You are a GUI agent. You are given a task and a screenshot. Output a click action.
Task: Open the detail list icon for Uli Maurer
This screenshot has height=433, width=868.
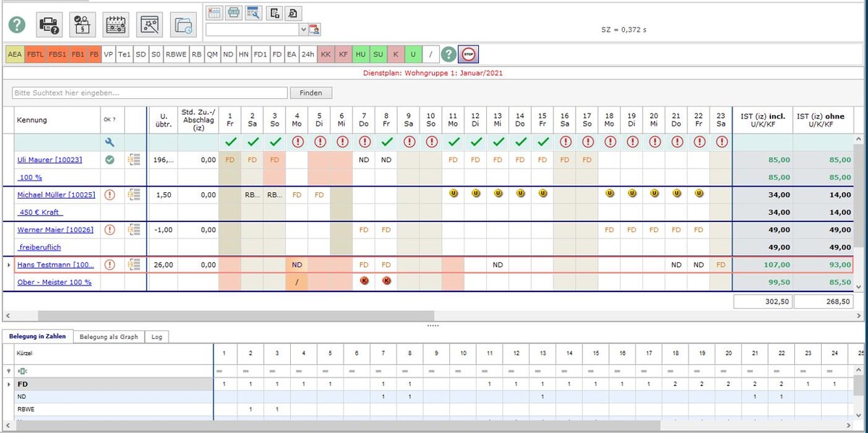pos(134,160)
